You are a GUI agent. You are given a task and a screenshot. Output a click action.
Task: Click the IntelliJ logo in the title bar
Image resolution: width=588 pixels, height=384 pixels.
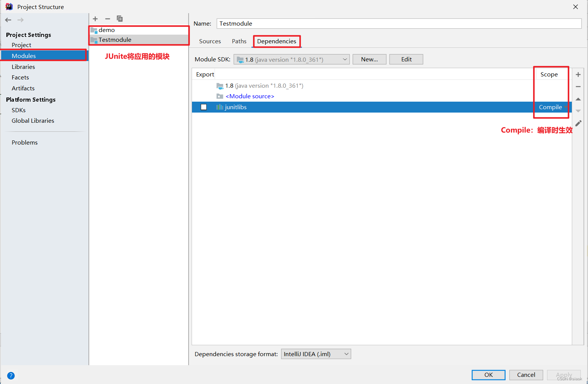pos(9,7)
